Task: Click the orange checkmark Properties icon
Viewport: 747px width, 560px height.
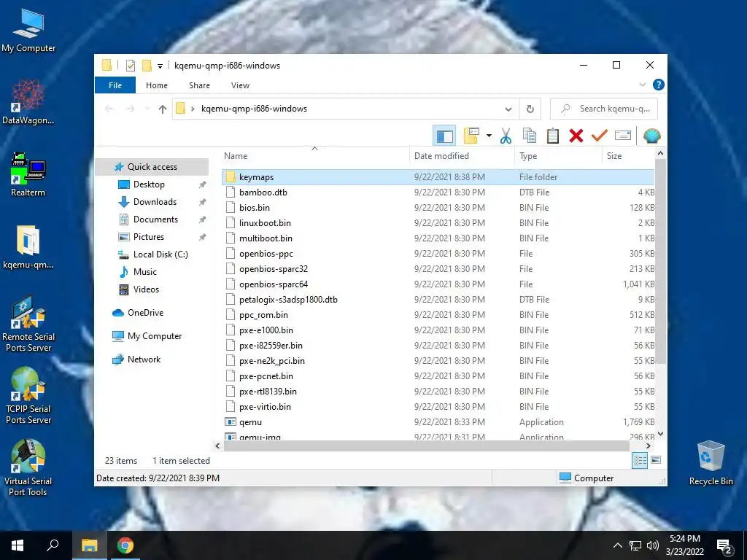Action: 600,136
